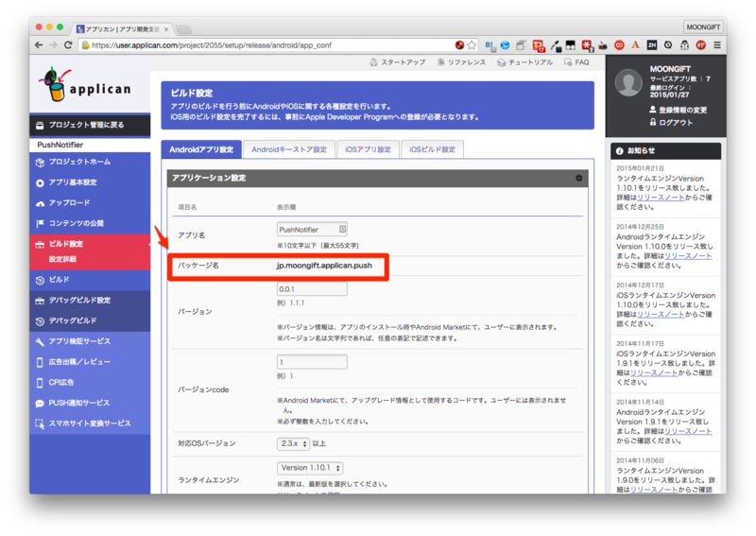Screen dimensions: 756x536
Task: Open the ランタイムエンジン Version 1.10.1 dropdown
Action: click(x=310, y=468)
